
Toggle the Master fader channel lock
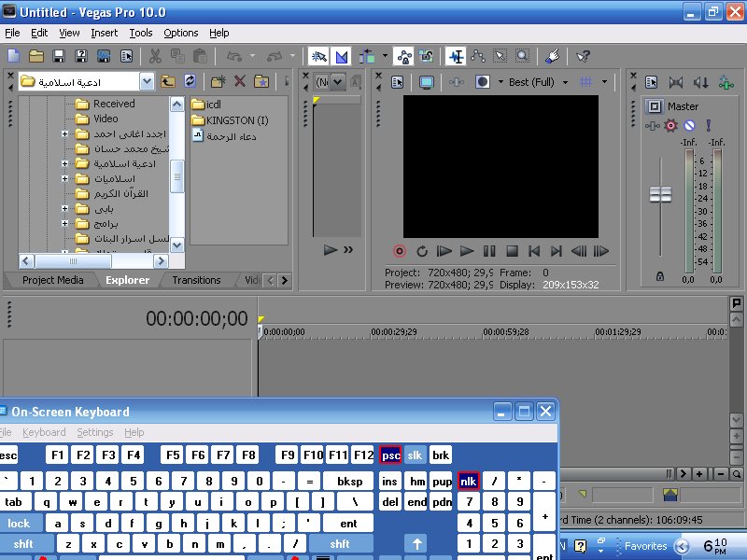(660, 276)
